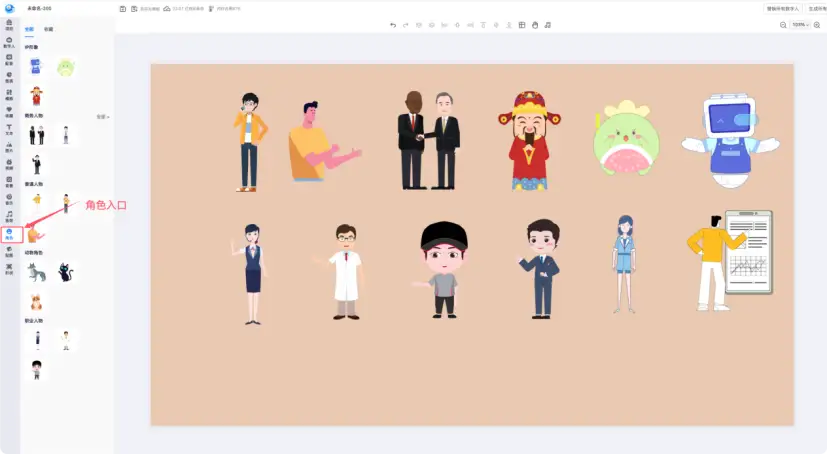The image size is (828, 454).
Task: Select the blue robot character on canvas
Action: point(731,142)
